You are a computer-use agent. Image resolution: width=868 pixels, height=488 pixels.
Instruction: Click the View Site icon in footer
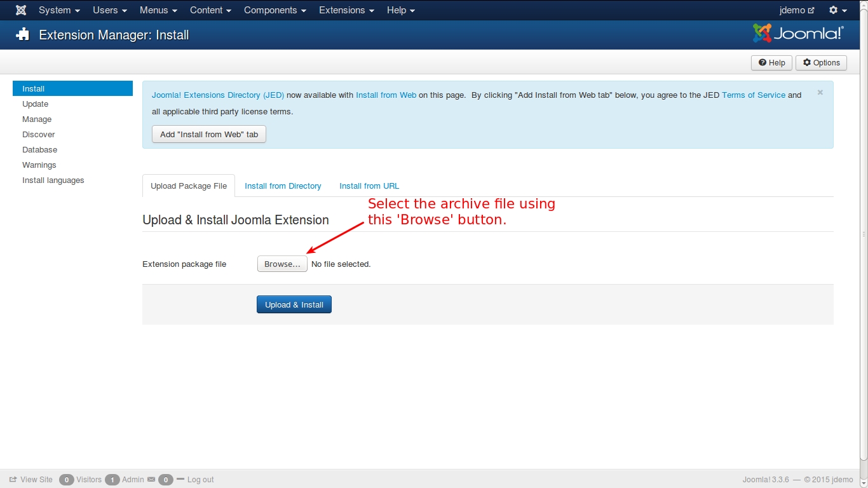pyautogui.click(x=13, y=480)
